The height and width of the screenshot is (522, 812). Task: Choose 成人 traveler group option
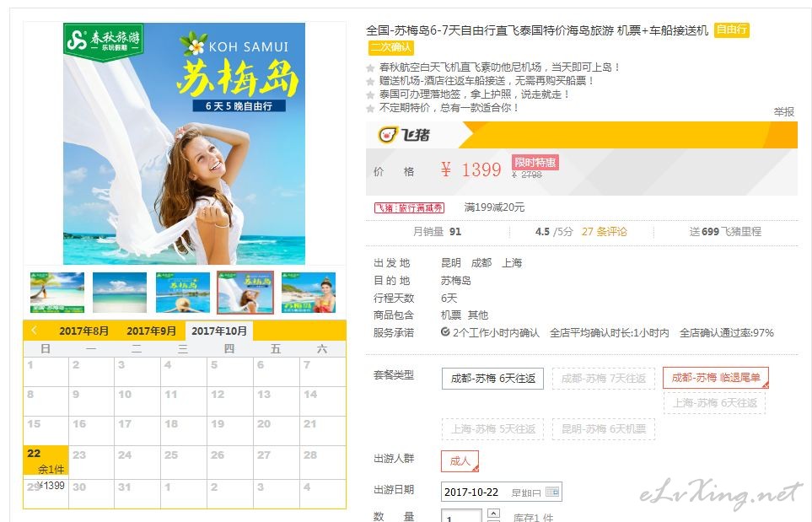point(460,461)
